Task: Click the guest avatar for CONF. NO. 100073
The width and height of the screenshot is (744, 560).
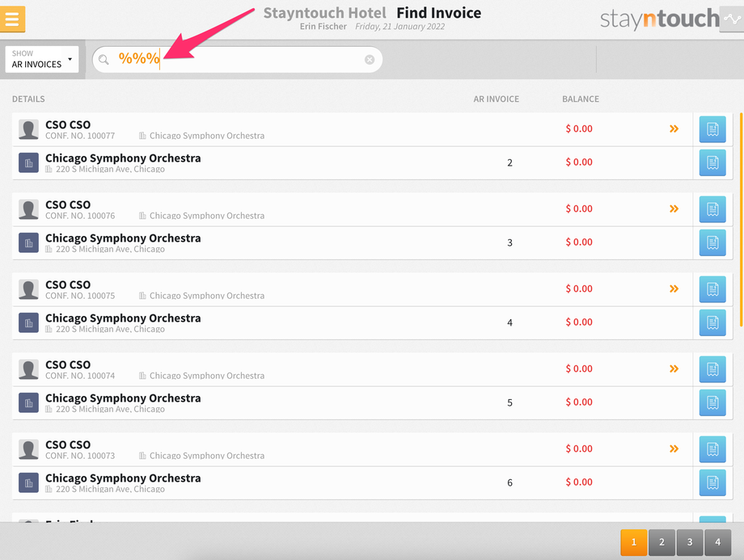Action: tap(28, 449)
